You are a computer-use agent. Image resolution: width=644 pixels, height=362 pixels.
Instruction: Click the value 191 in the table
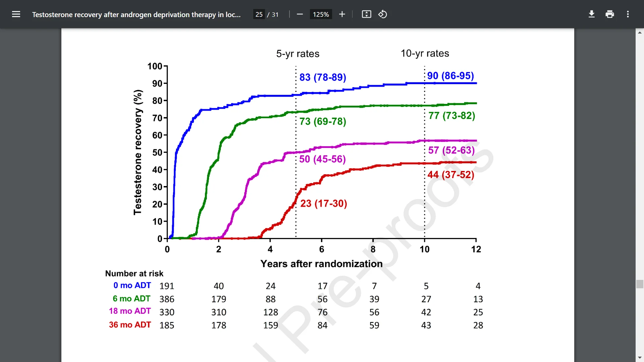point(167,286)
